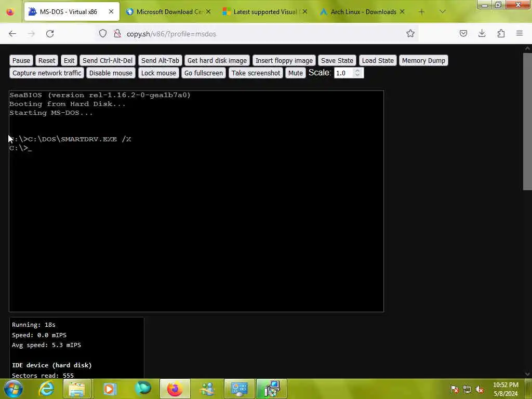Screen dimensions: 532x399
Task: Open Firefox View icon in tab bar
Action: (x=10, y=12)
